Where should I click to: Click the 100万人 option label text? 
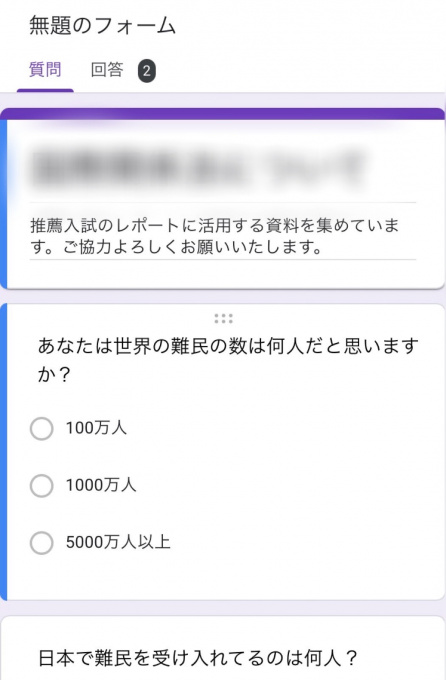pos(96,428)
